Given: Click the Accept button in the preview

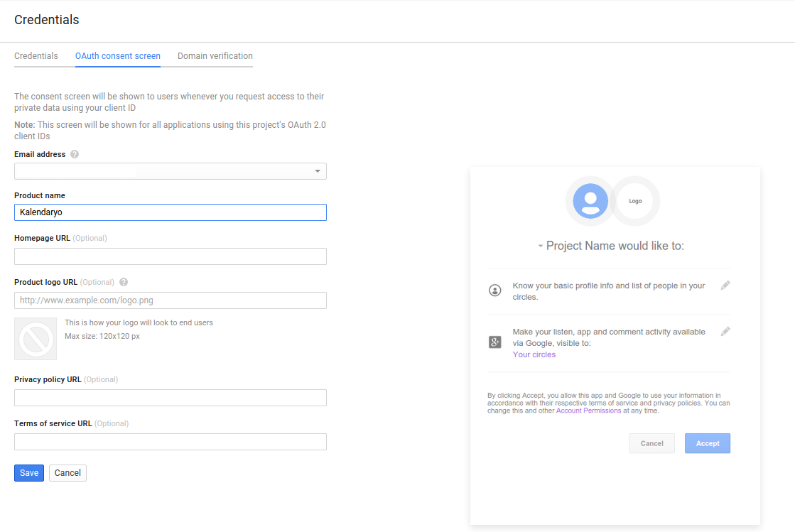Looking at the screenshot, I should 708,443.
